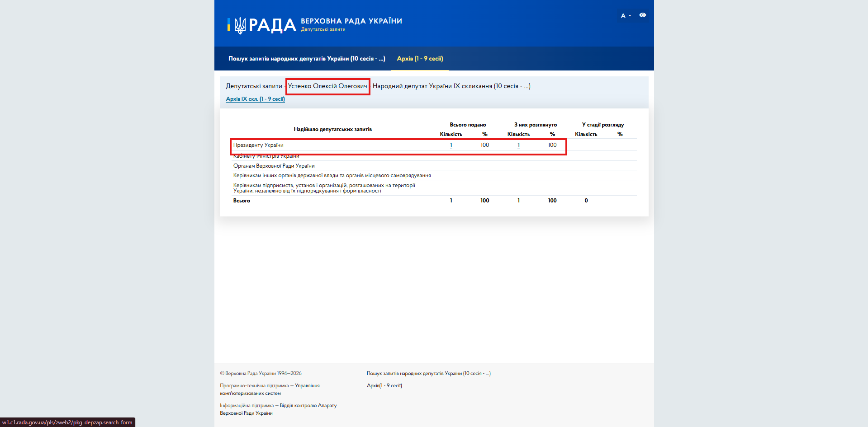Viewport: 868px width, 427px height.
Task: Click the Устенко Олексій Олегович name
Action: (327, 86)
